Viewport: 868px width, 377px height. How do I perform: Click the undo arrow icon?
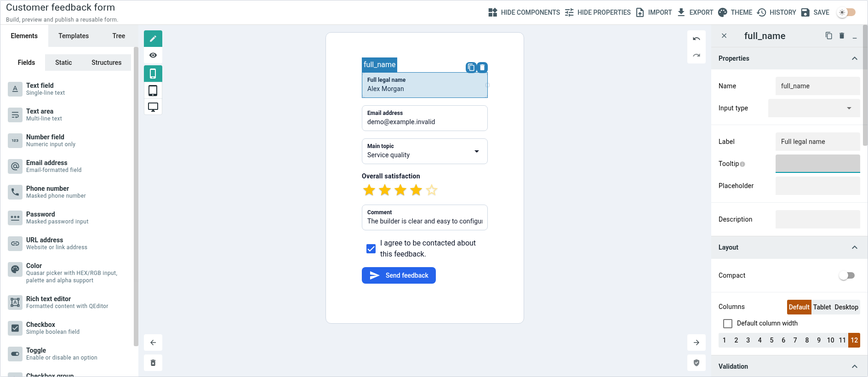pos(697,39)
